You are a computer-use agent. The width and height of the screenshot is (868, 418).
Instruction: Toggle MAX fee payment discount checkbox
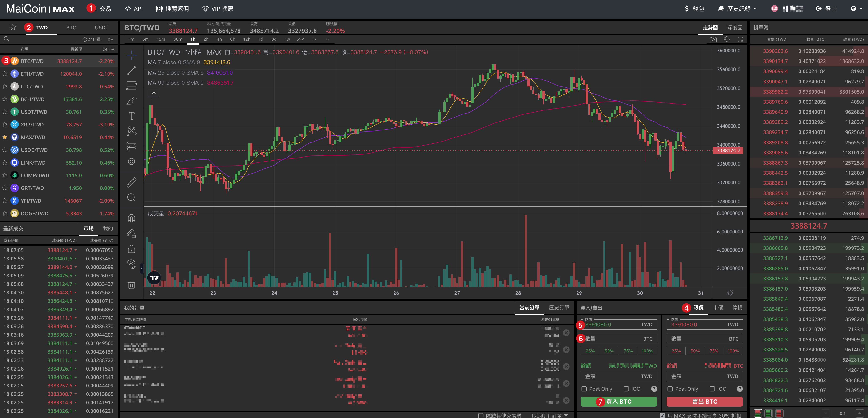[x=662, y=415]
